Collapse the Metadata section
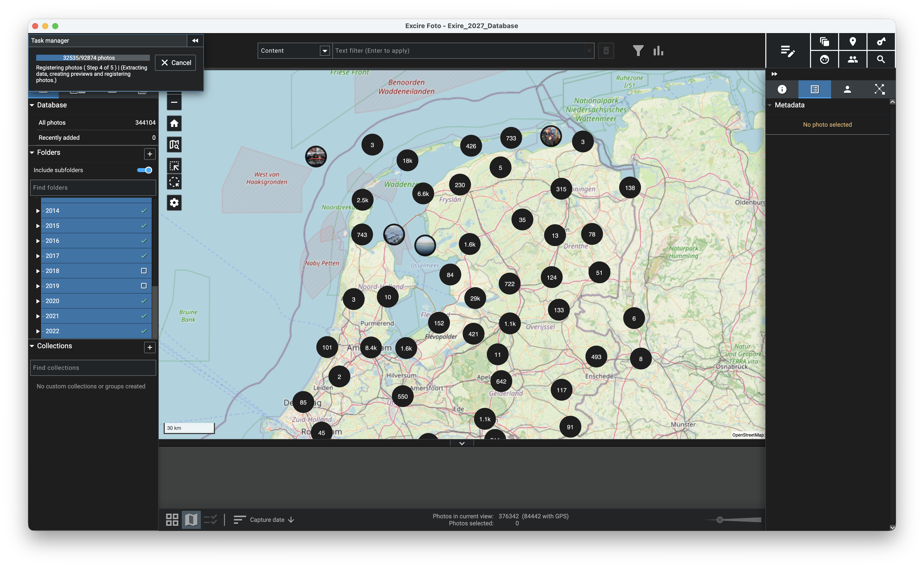Viewport: 924px width, 568px height. [770, 105]
